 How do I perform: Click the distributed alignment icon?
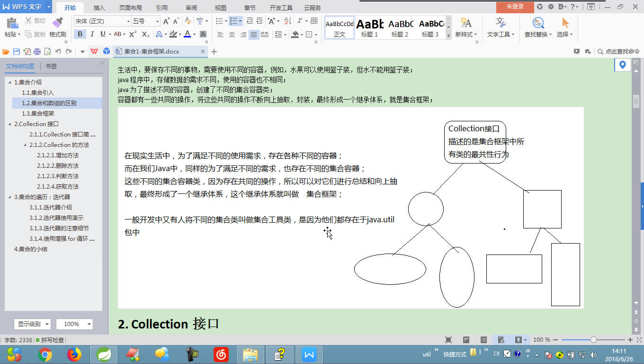(265, 35)
